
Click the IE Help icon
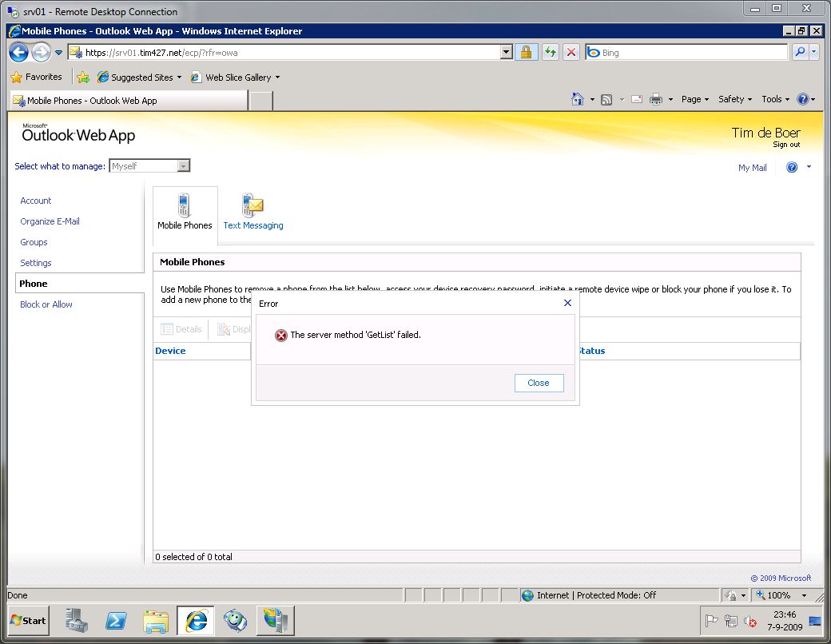(x=803, y=99)
